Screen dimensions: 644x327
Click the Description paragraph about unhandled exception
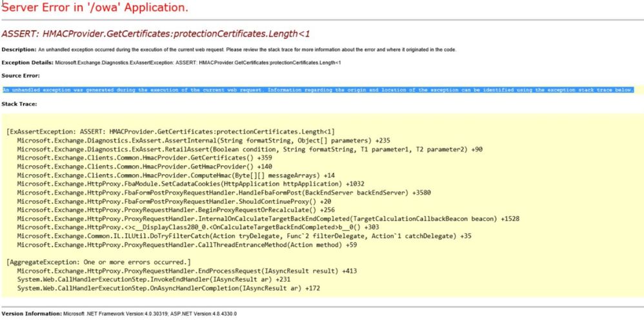[x=229, y=50]
